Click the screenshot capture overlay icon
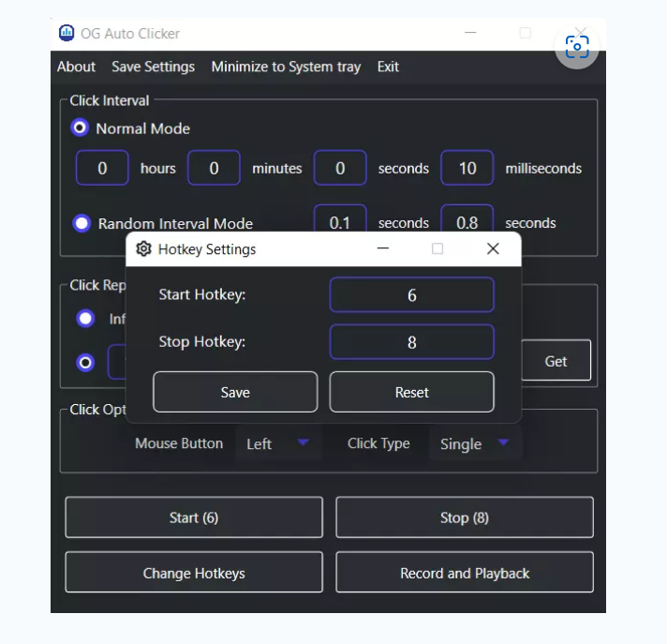The image size is (667, 644). (x=577, y=46)
